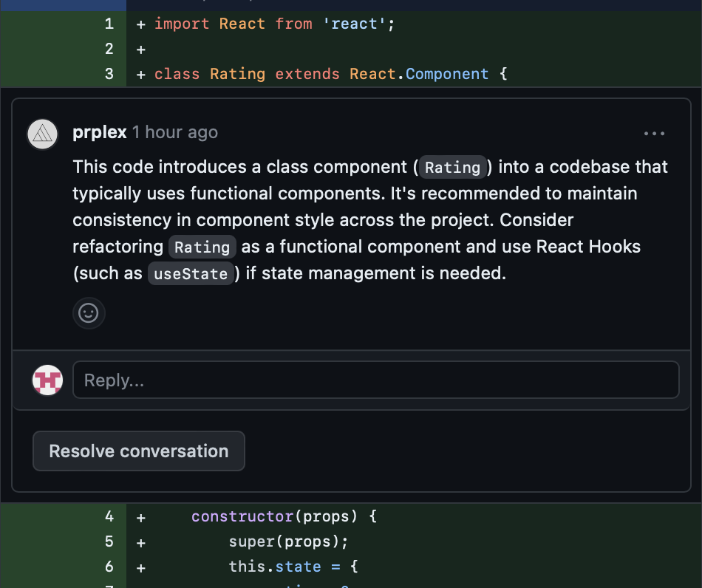
Task: Focus the Reply text field
Action: click(375, 380)
